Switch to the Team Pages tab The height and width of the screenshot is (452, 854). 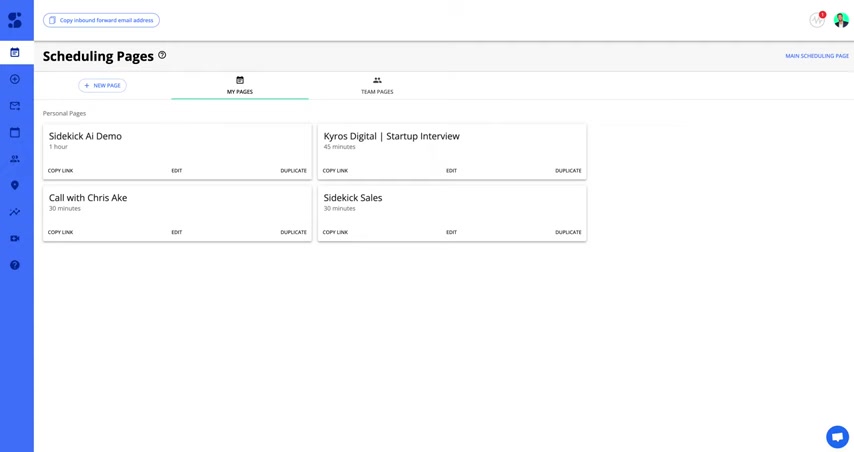tap(377, 85)
